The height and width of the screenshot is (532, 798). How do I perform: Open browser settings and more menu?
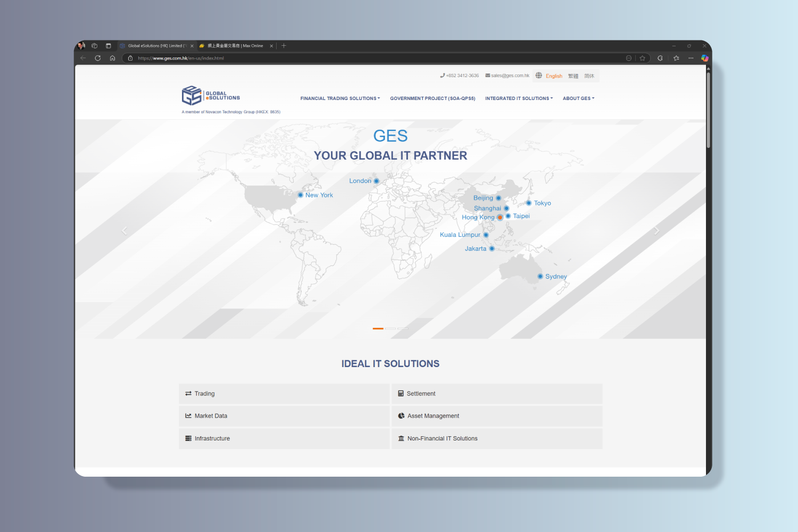click(691, 59)
